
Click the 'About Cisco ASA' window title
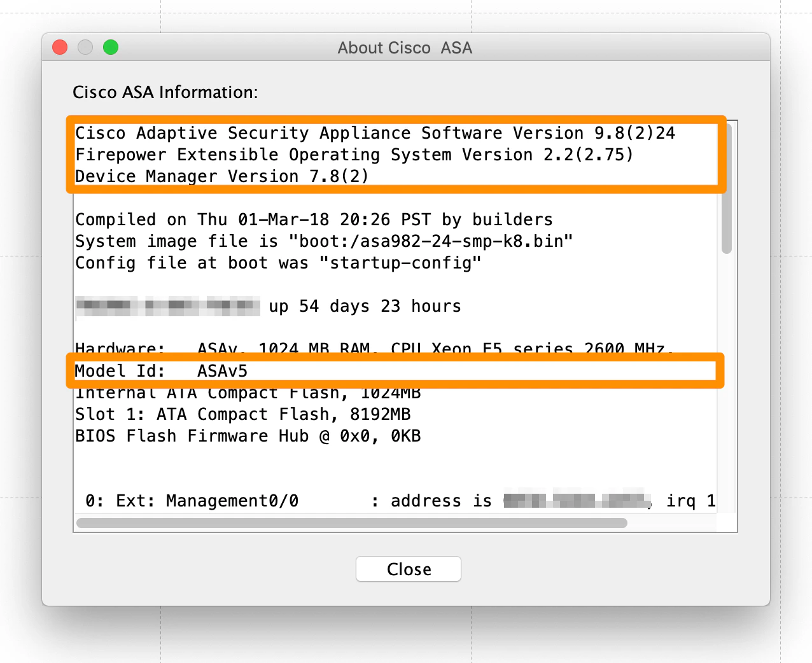[405, 48]
